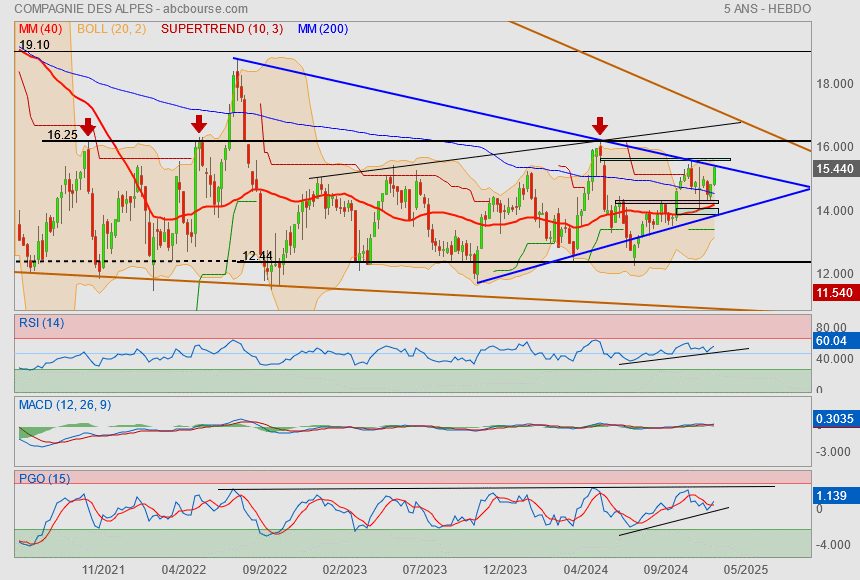The width and height of the screenshot is (860, 580).
Task: Click the 12.44 support level label
Action: pos(257,256)
